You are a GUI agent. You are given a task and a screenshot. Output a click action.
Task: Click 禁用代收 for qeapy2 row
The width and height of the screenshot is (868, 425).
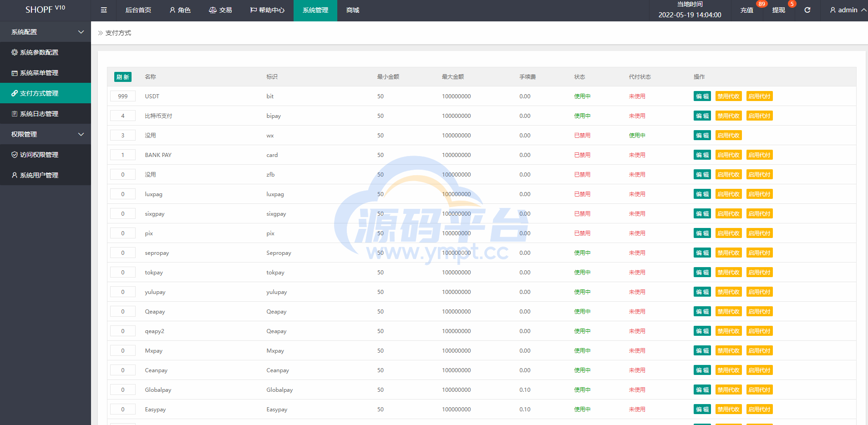(729, 331)
